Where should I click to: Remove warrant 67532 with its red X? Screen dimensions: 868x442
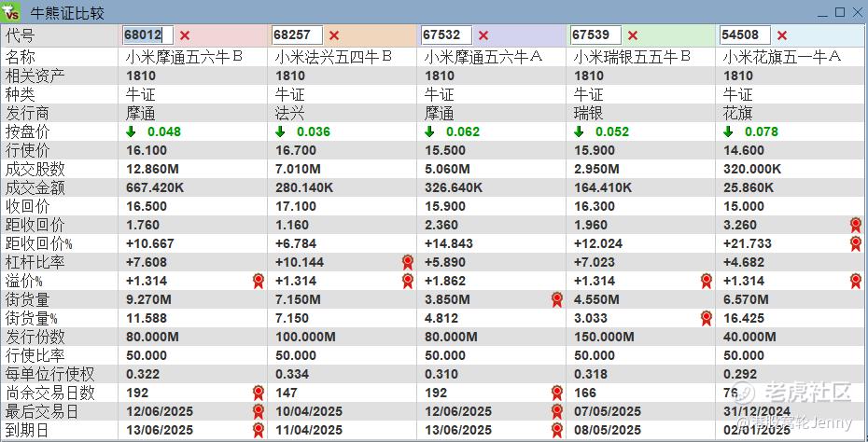[483, 36]
